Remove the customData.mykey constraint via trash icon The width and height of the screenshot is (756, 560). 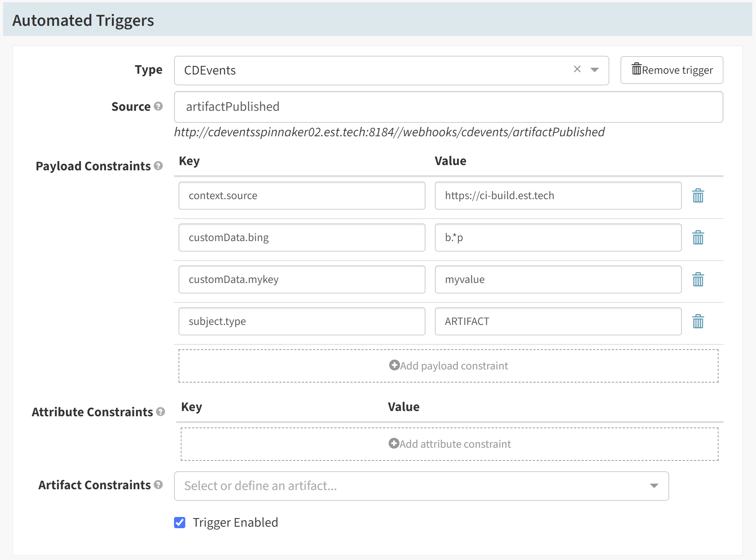pyautogui.click(x=698, y=280)
